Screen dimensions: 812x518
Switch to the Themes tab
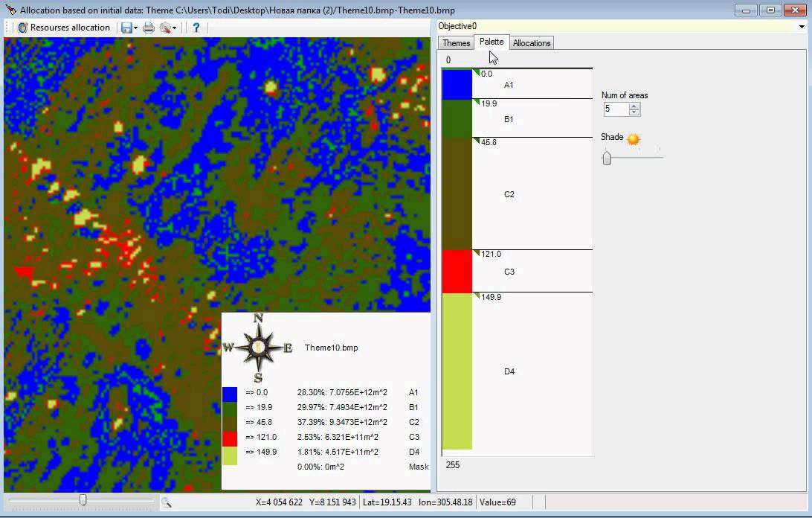pyautogui.click(x=456, y=43)
